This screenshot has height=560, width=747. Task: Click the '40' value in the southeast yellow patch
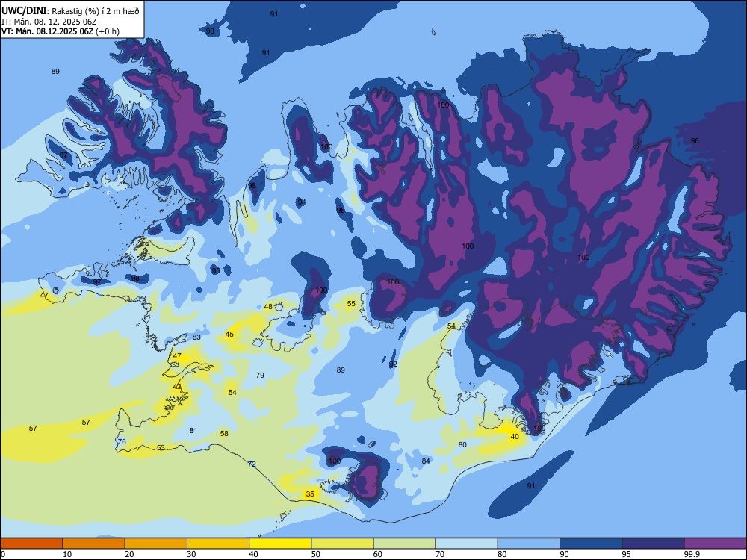(515, 436)
